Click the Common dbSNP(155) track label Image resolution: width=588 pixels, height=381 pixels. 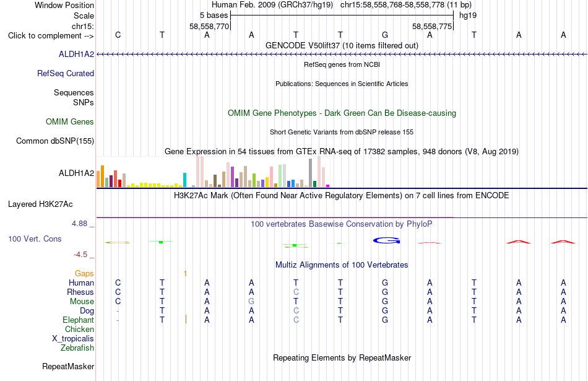coord(55,141)
